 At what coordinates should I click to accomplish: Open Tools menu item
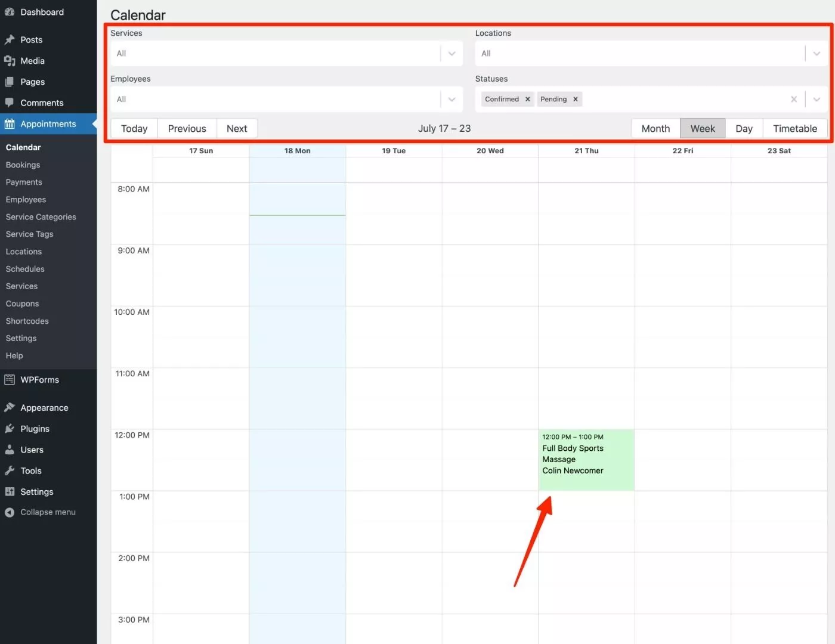pos(48,471)
